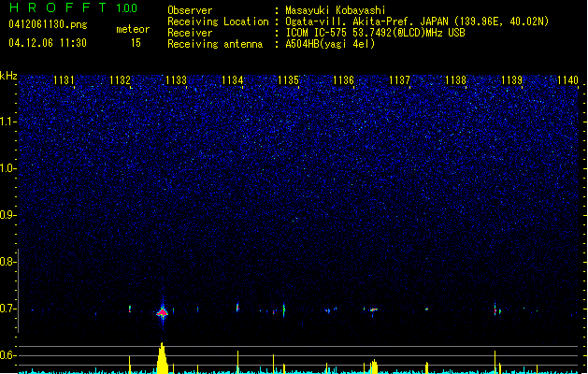588x374 pixels.
Task: Click the red-yellow echo cluster after 1136
Action: click(x=373, y=309)
